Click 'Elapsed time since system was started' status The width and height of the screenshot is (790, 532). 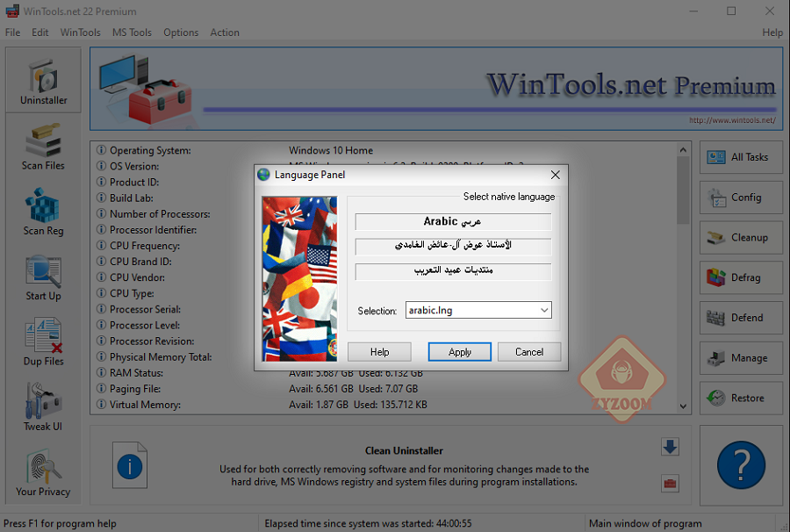[369, 523]
